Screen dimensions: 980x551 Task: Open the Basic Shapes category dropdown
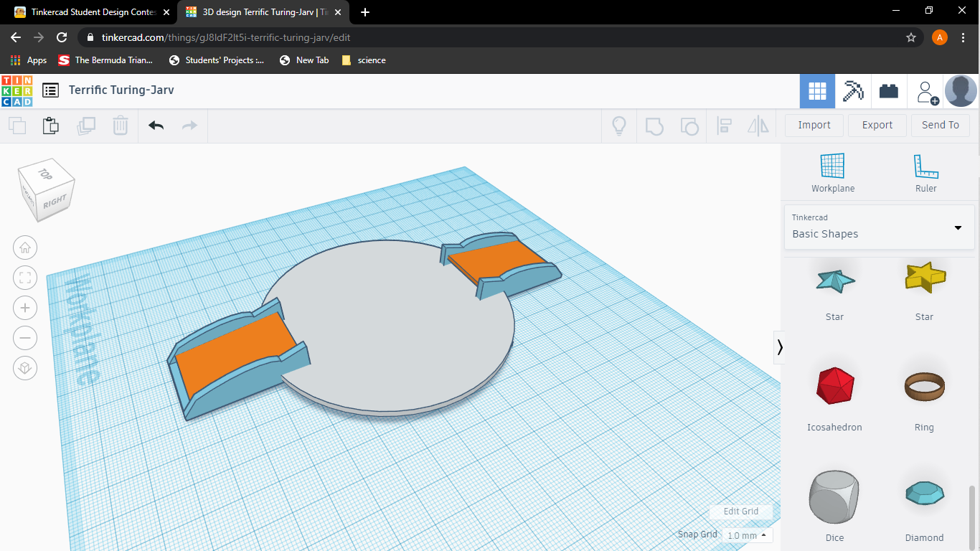click(879, 227)
